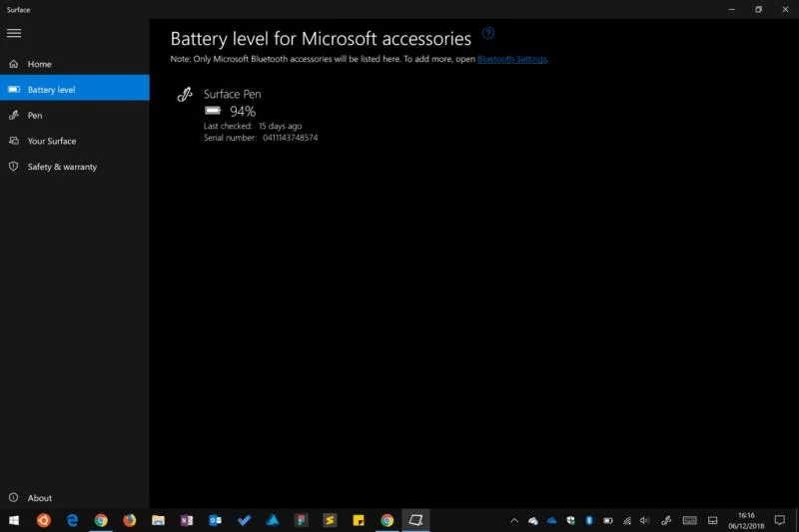Click the Surface Pen device name

tap(233, 94)
